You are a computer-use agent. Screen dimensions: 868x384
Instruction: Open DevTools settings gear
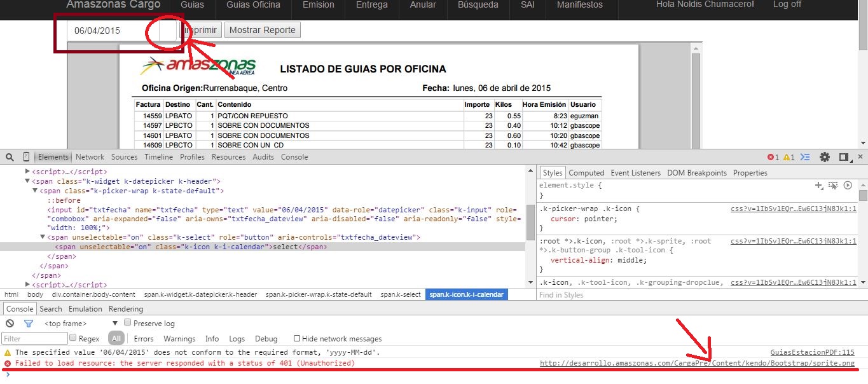tap(825, 157)
